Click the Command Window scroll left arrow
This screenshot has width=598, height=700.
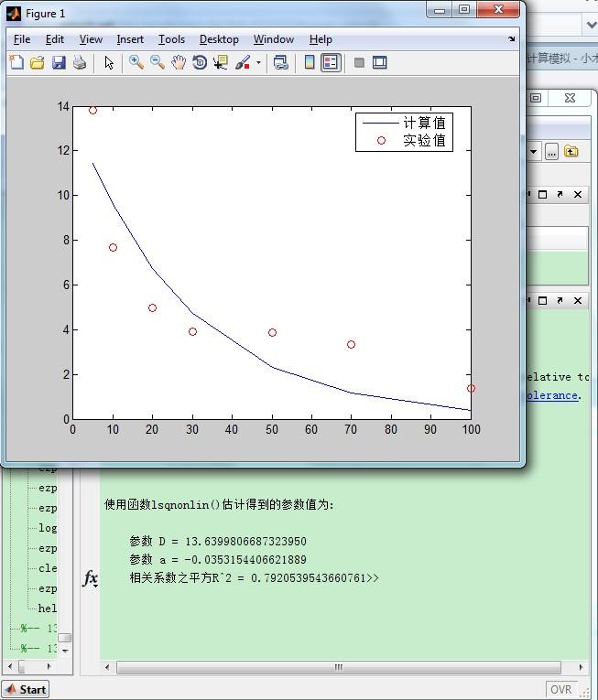tap(107, 667)
